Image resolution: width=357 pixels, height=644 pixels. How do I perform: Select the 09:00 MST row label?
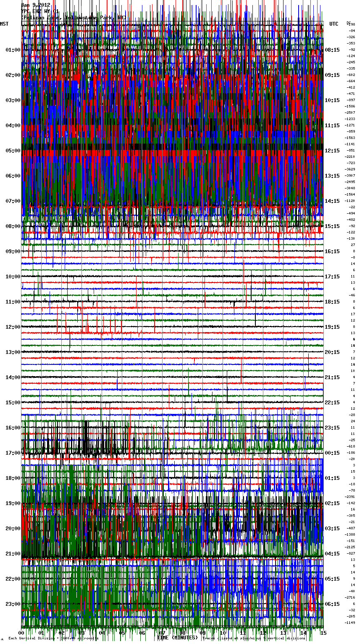pos(13,251)
